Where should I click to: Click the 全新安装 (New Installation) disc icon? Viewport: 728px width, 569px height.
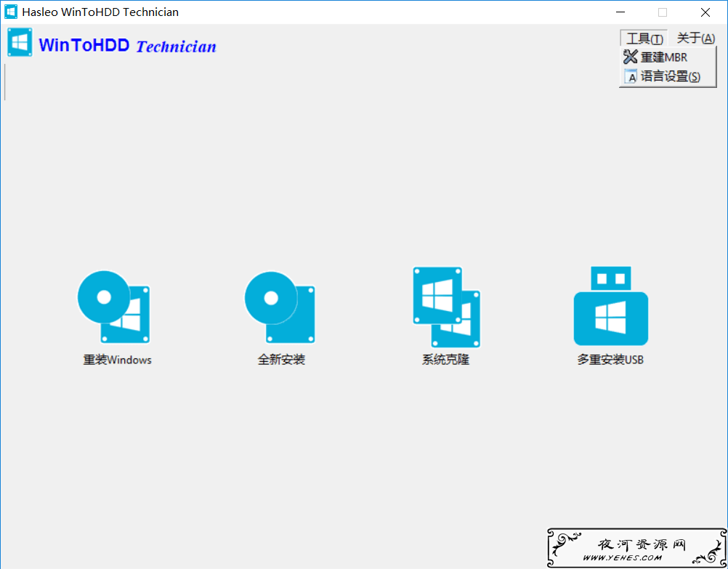tap(280, 307)
